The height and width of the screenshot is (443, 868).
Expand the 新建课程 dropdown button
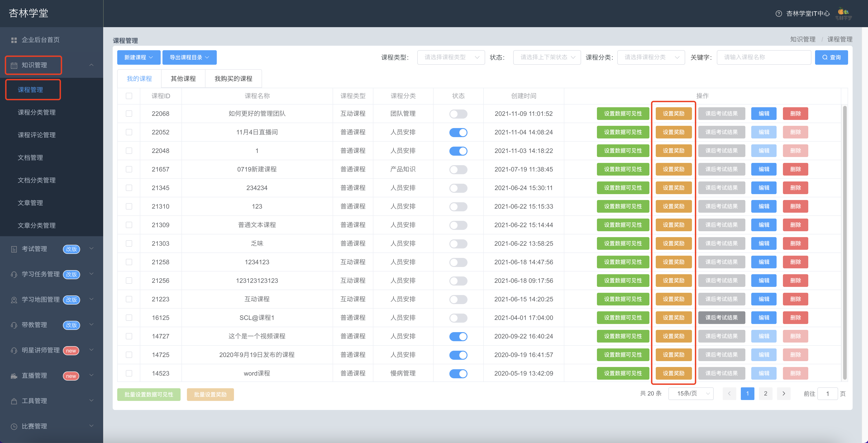pyautogui.click(x=138, y=57)
